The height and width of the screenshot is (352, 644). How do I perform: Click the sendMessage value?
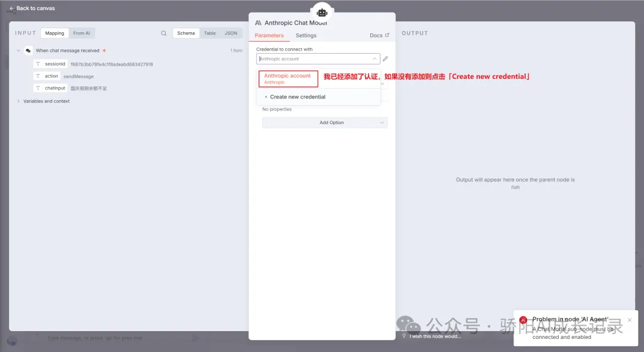click(79, 76)
